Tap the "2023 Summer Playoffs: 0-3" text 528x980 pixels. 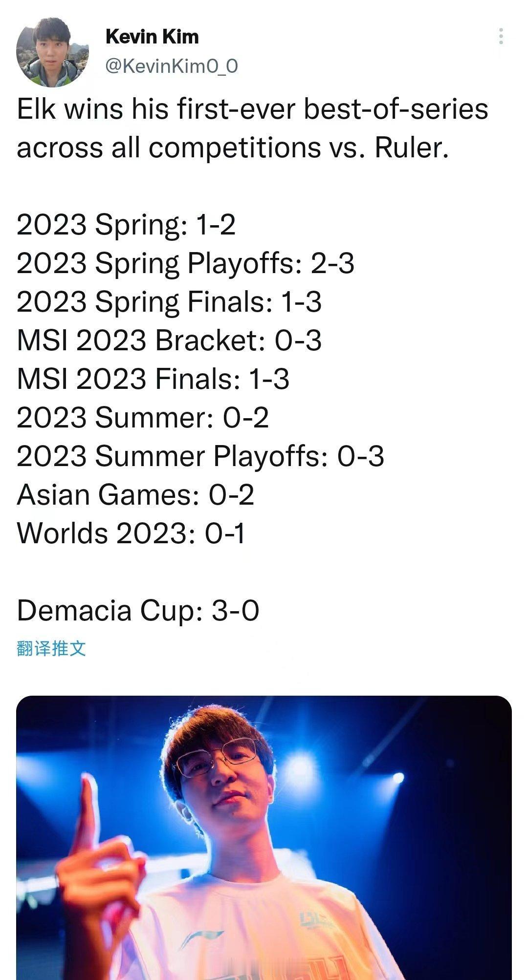(x=200, y=456)
